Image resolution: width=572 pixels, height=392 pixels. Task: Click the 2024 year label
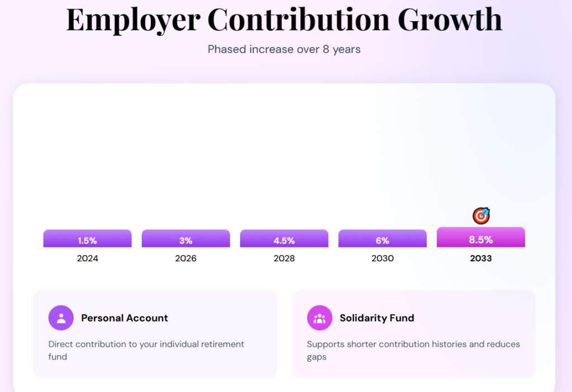click(x=87, y=259)
